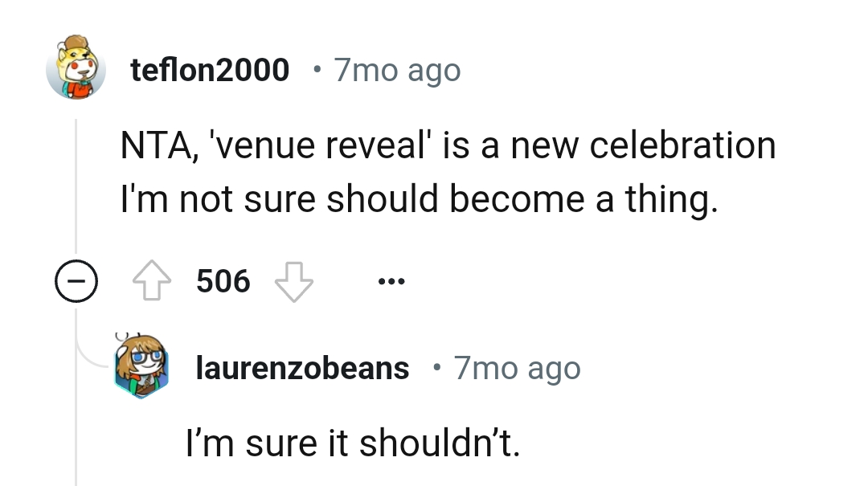The height and width of the screenshot is (486, 868).
Task: Open teflon2000's profile
Action: coord(209,70)
